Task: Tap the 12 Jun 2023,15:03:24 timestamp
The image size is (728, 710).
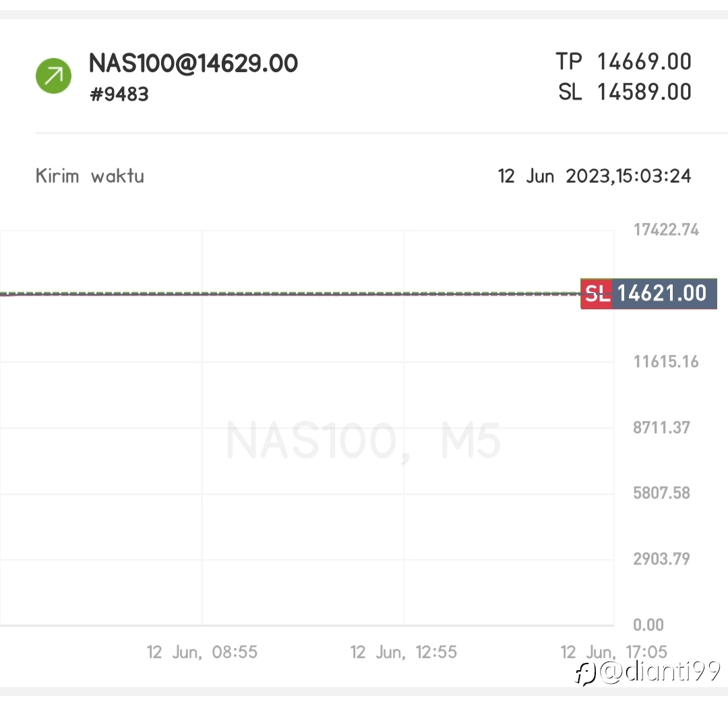Action: point(595,176)
